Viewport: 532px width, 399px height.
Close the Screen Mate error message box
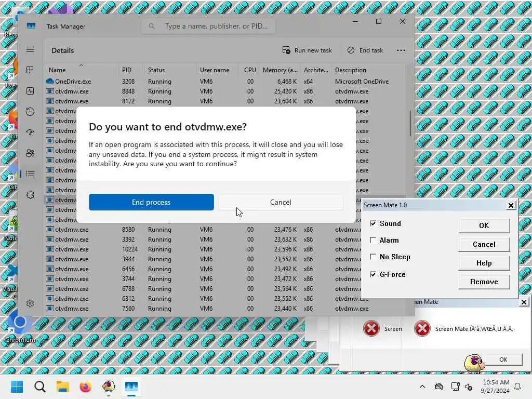click(524, 302)
